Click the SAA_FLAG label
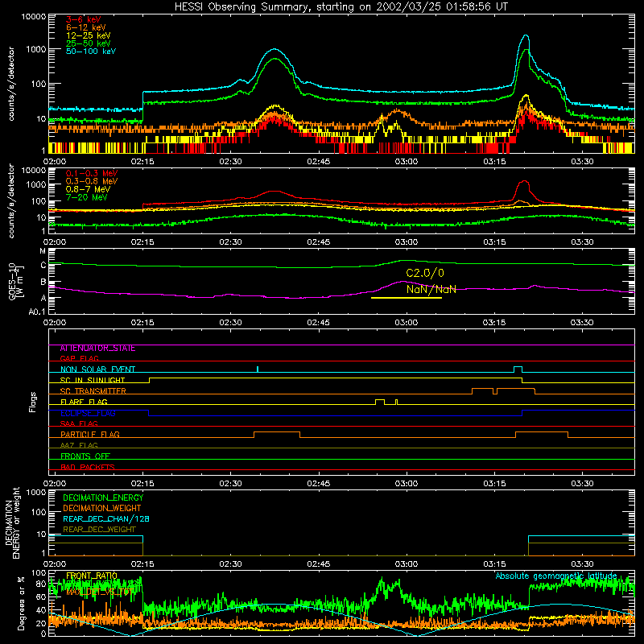Viewport: 644px width, 644px height. click(79, 423)
